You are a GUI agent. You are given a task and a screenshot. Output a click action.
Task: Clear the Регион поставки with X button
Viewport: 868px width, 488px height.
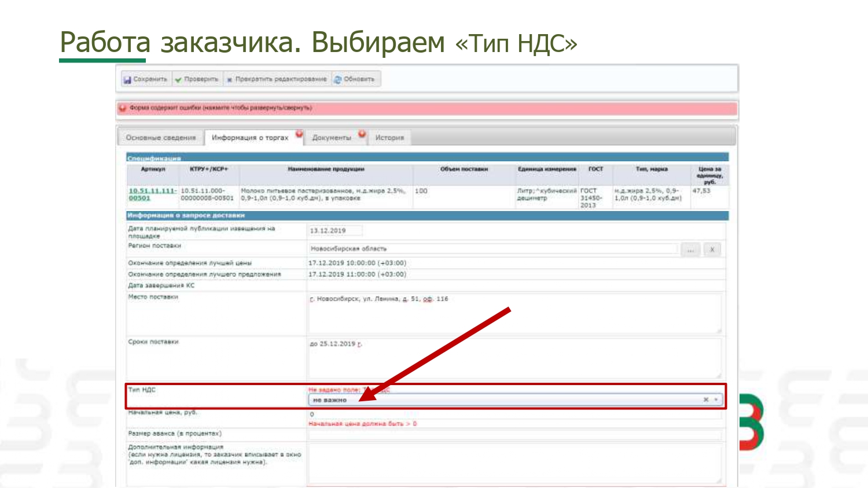[x=712, y=250]
